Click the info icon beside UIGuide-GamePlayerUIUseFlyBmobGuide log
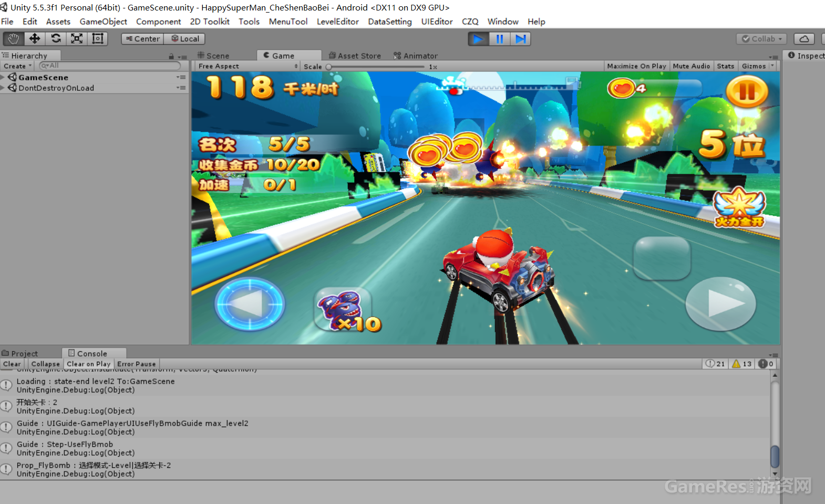 [x=6, y=427]
